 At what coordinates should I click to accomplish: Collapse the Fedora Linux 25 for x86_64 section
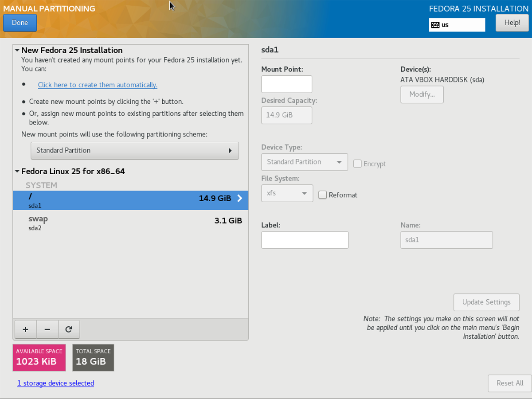pos(17,171)
